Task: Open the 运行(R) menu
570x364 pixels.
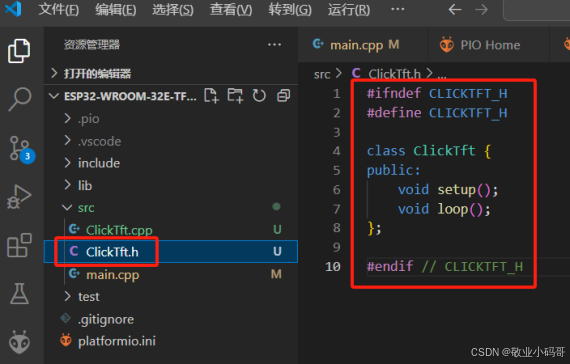Action: pyautogui.click(x=349, y=9)
